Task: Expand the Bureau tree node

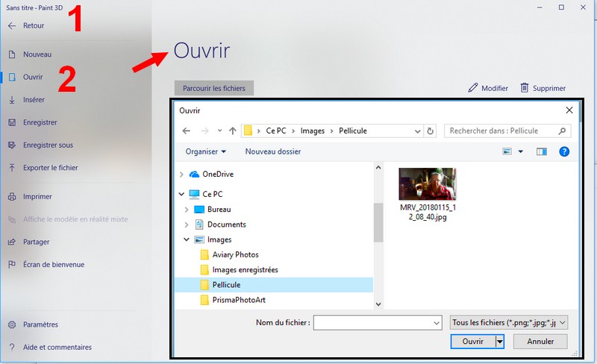Action: tap(187, 210)
